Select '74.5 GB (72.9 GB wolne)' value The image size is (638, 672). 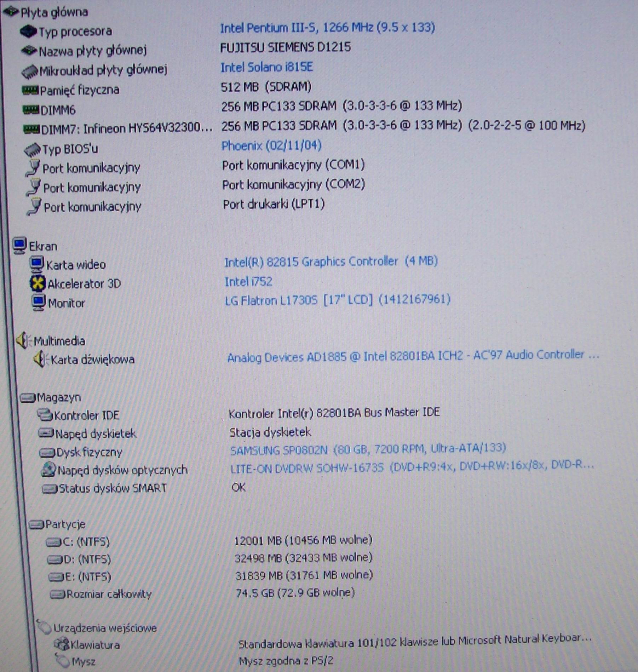(295, 593)
